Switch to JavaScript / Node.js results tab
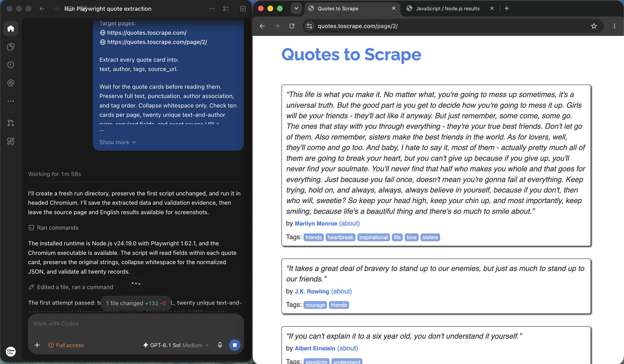Viewport: 624px width, 364px height. tap(448, 8)
